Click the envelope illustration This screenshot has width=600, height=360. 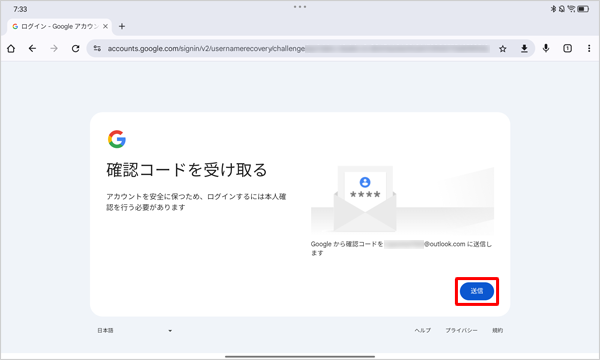click(365, 199)
